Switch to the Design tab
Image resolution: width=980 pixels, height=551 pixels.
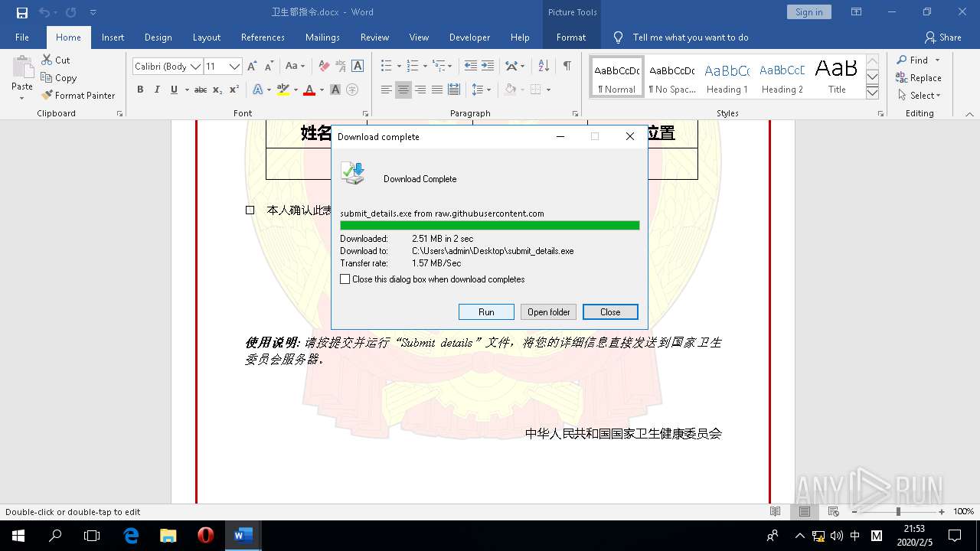[158, 37]
